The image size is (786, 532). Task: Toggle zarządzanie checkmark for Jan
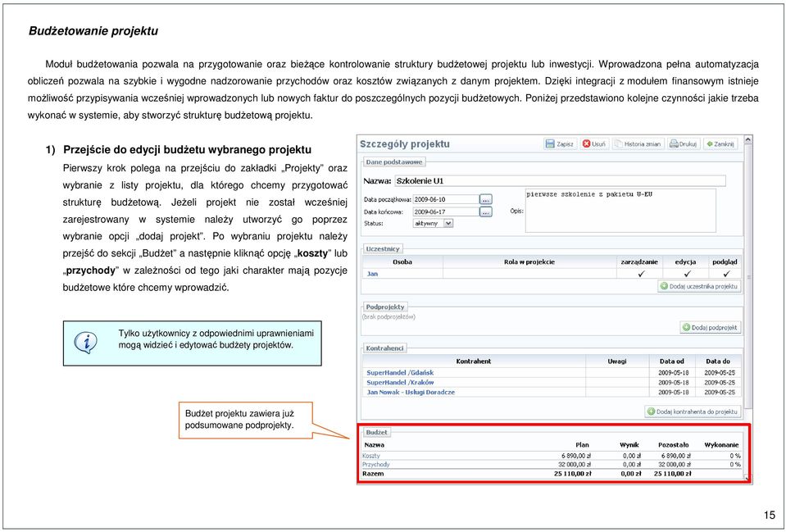(x=640, y=274)
